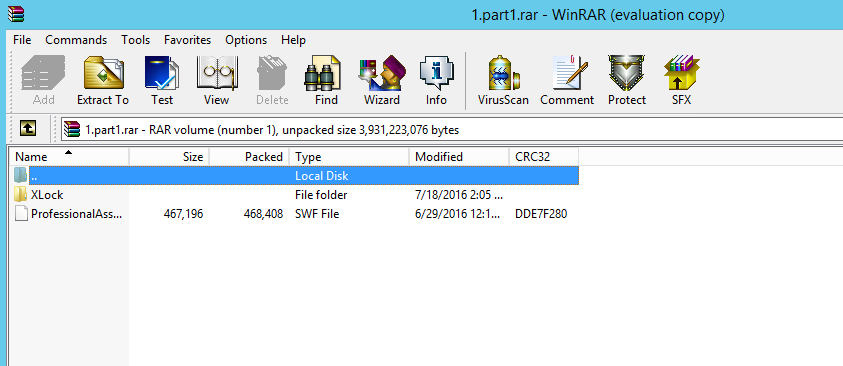
Task: Click the Protect archive icon
Action: (x=627, y=81)
